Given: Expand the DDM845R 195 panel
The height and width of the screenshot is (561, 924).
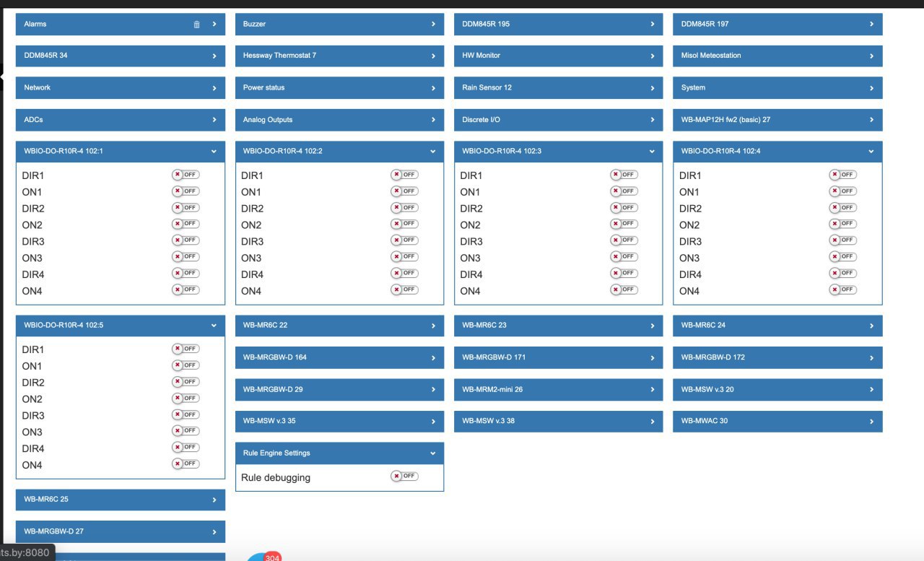Looking at the screenshot, I should pos(558,24).
